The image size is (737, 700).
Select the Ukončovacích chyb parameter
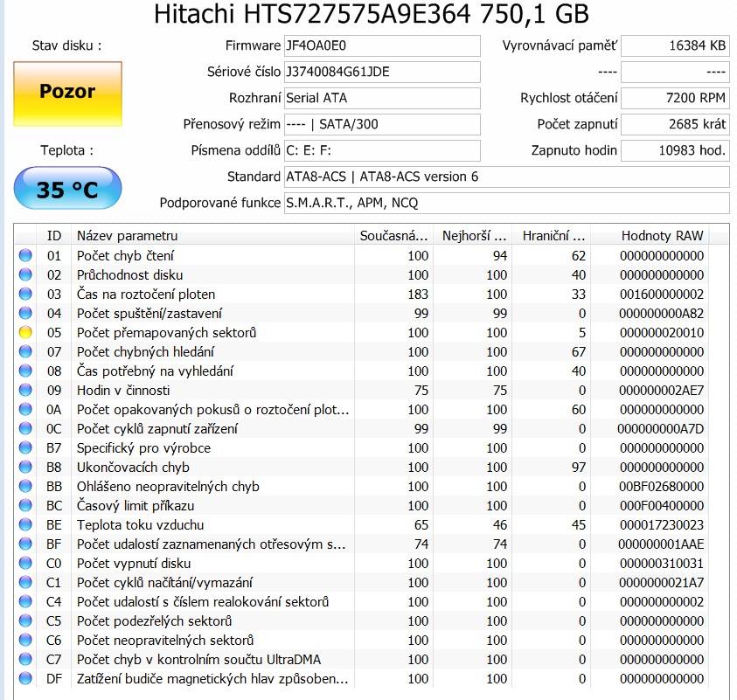pos(134,467)
